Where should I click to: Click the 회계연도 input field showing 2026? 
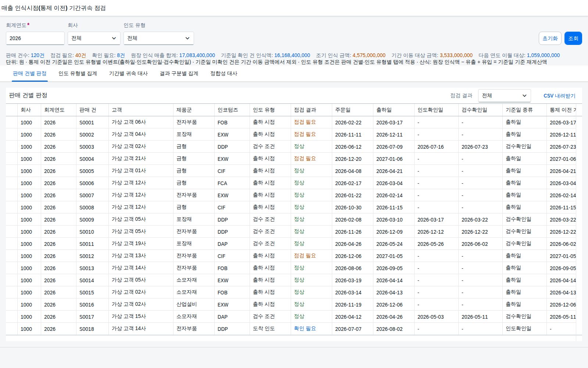pyautogui.click(x=35, y=38)
